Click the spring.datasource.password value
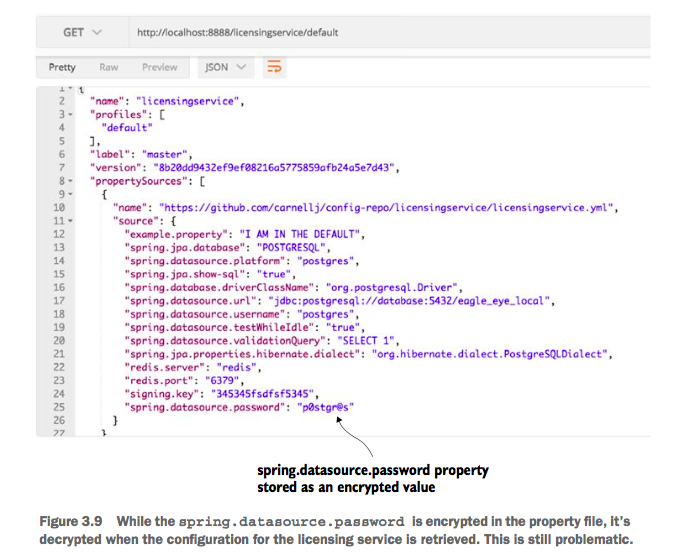This screenshot has width=683, height=555. [325, 407]
